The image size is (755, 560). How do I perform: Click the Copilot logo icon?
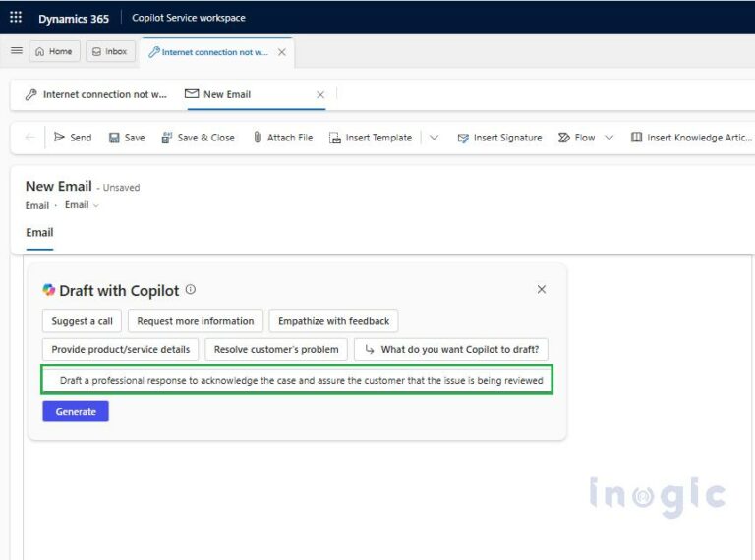click(x=48, y=290)
